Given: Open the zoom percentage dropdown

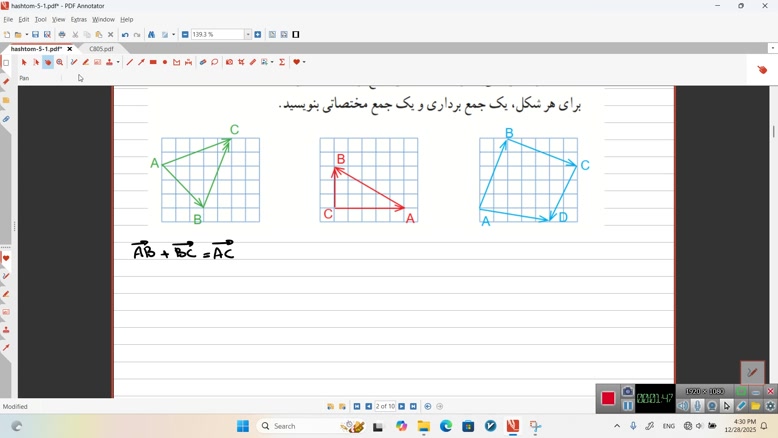Looking at the screenshot, I should 248,35.
